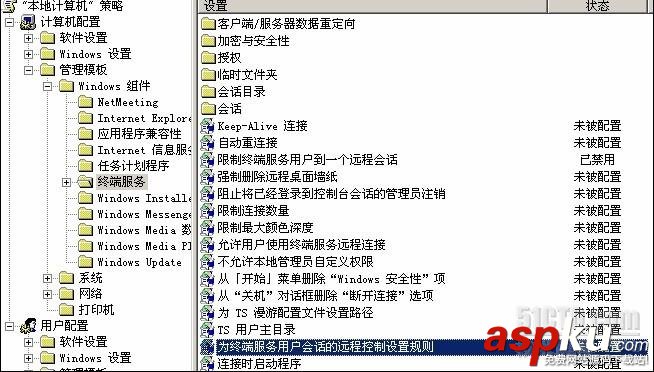The height and width of the screenshot is (372, 654).
Task: Click the open 终端服务 folder icon
Action: pyautogui.click(x=86, y=182)
